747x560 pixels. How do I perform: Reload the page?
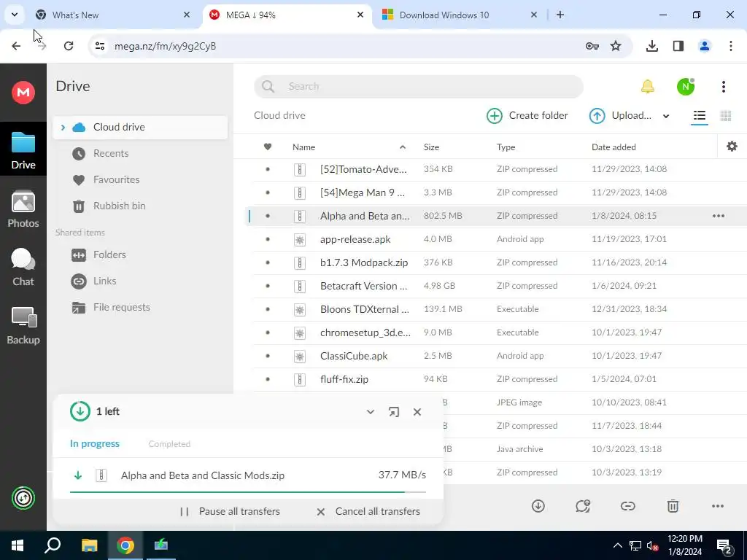coord(69,46)
